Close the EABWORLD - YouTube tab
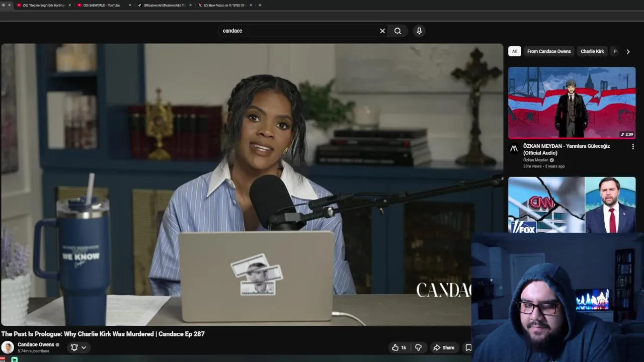 tap(130, 5)
